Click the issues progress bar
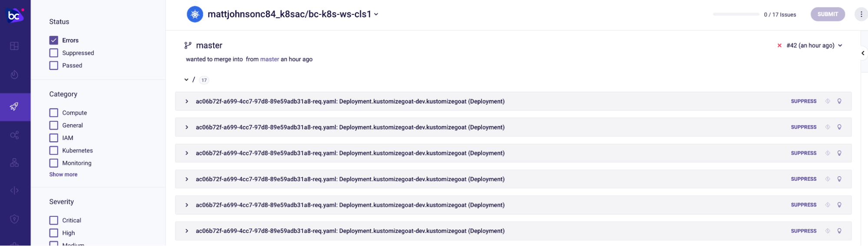 coord(736,14)
